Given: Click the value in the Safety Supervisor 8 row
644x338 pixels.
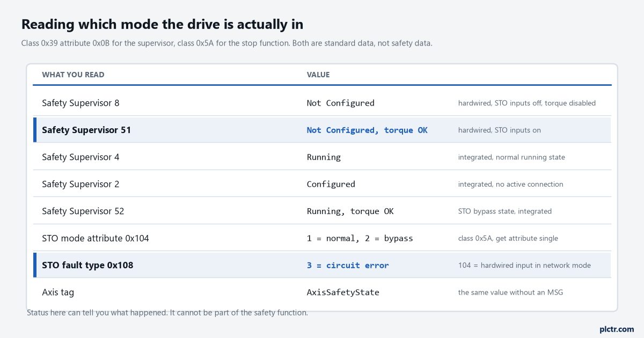Looking at the screenshot, I should click(340, 103).
